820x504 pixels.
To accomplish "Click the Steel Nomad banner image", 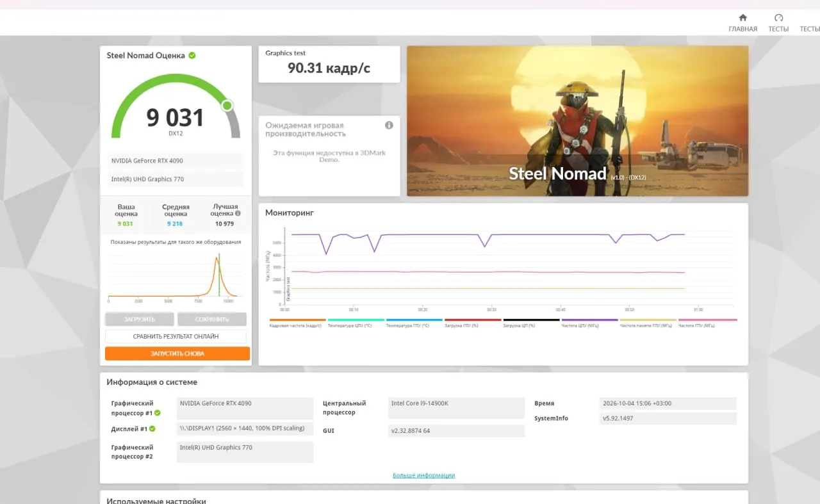I will (x=577, y=121).
